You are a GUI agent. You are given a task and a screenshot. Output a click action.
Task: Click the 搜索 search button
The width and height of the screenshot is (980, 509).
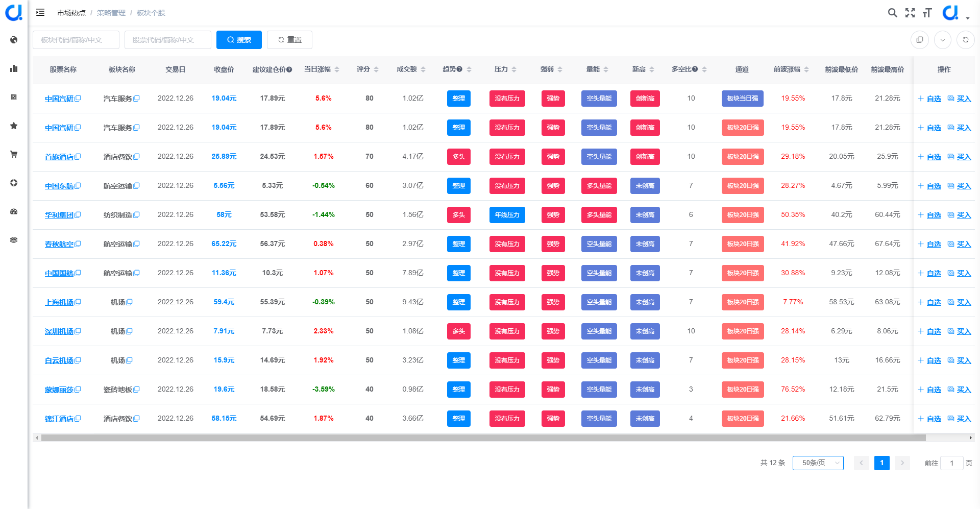239,40
